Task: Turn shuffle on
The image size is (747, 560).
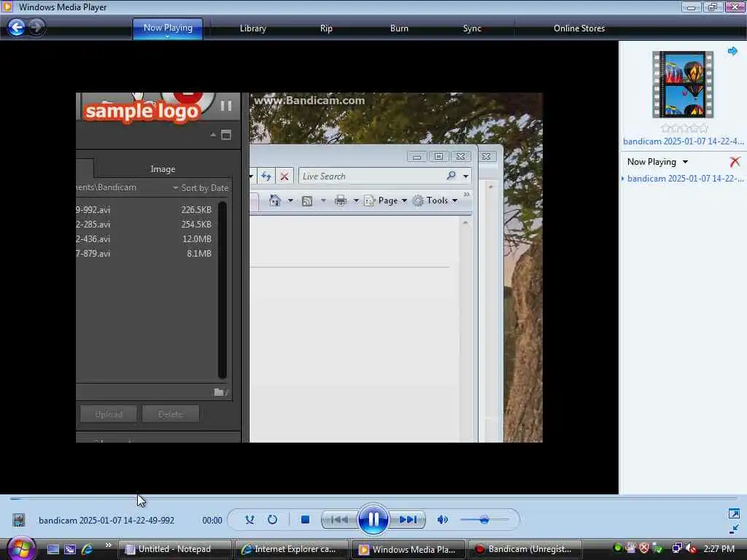Action: coord(249,519)
